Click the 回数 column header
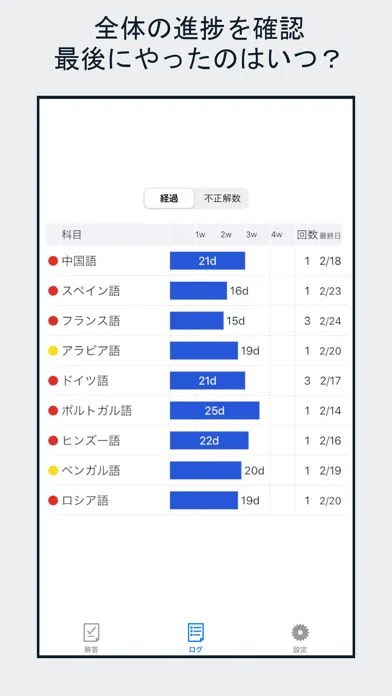Viewport: 392px width, 696px height. [307, 235]
